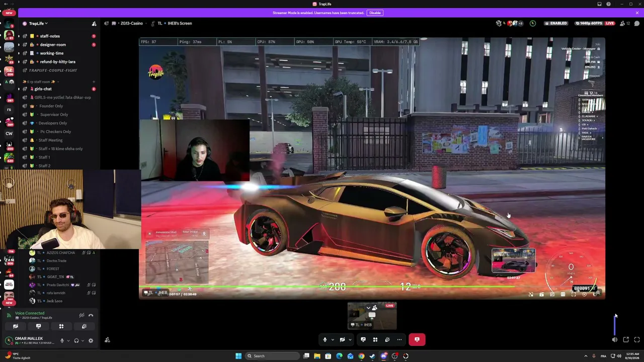Open User Settings gear icon

click(91, 341)
